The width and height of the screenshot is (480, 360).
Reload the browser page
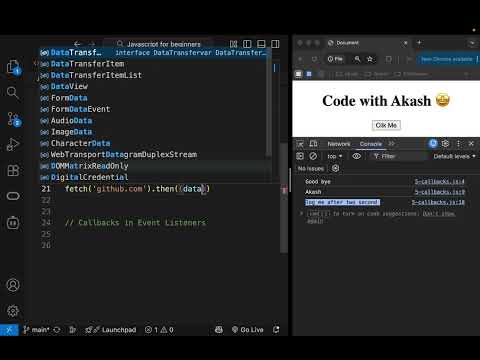click(314, 59)
